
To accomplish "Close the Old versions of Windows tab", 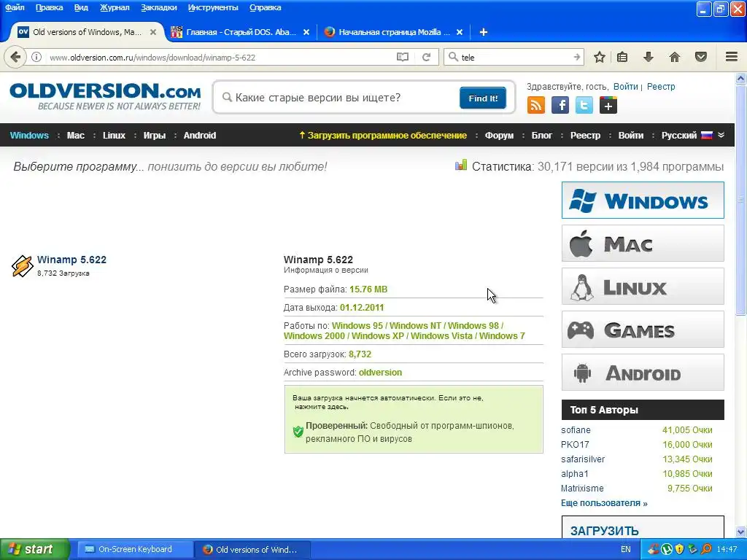I will pyautogui.click(x=153, y=32).
